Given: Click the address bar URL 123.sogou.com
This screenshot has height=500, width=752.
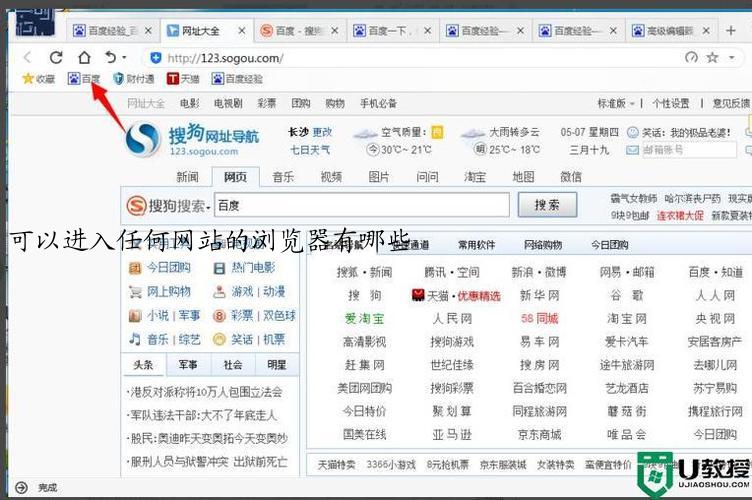Looking at the screenshot, I should pos(225,58).
